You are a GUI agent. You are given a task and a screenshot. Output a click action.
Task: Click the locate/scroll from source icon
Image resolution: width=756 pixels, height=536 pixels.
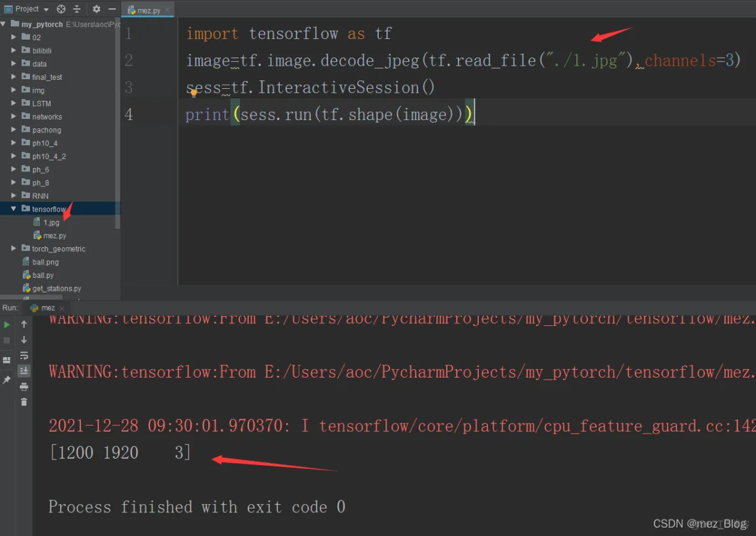(61, 9)
